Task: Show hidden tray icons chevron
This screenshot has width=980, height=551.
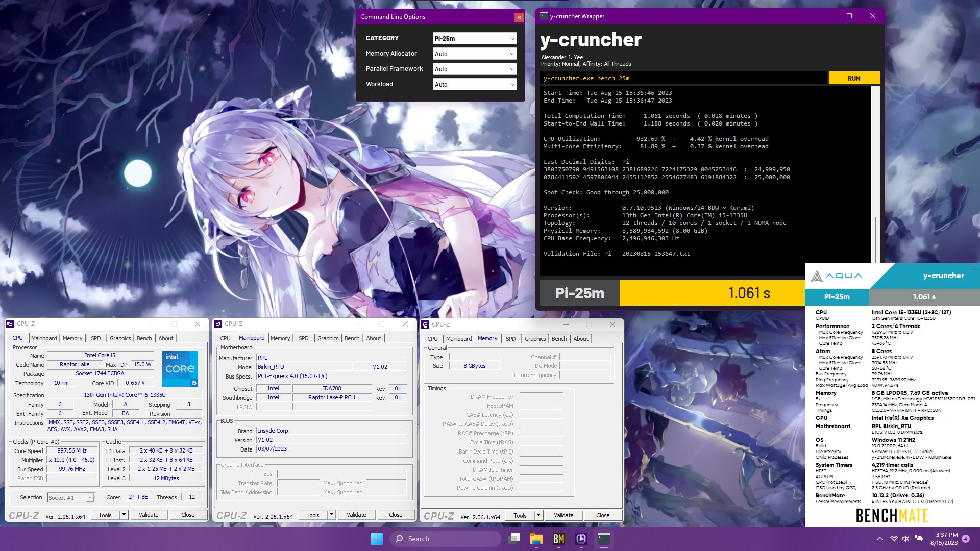Action: (879, 539)
